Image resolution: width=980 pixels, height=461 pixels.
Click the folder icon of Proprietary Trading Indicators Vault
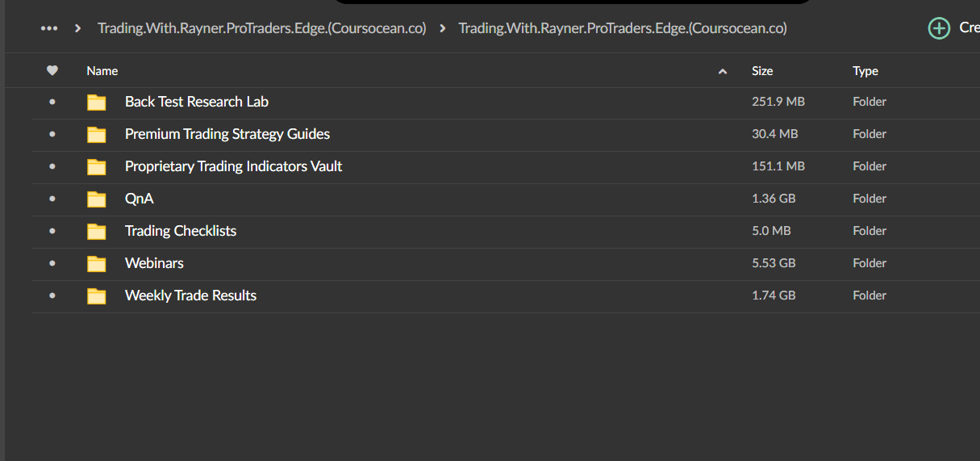coord(97,167)
